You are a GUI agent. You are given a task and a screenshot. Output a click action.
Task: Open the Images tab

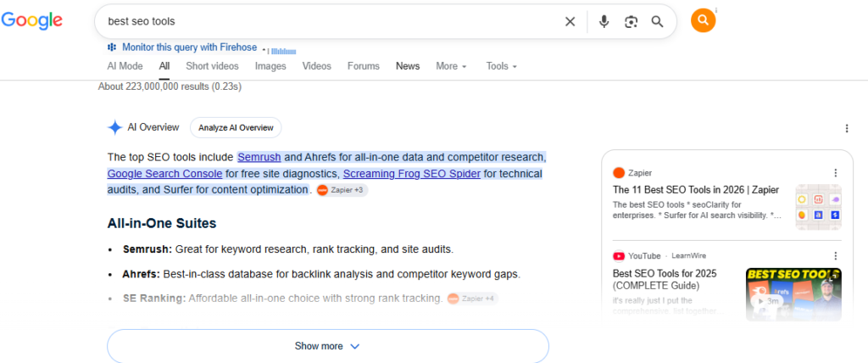click(x=270, y=66)
